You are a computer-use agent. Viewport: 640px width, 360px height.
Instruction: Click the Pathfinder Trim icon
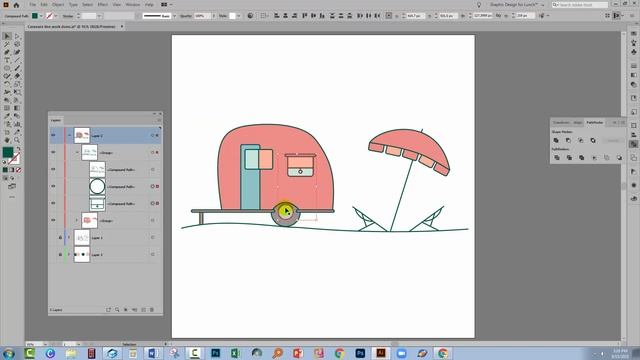coord(569,158)
